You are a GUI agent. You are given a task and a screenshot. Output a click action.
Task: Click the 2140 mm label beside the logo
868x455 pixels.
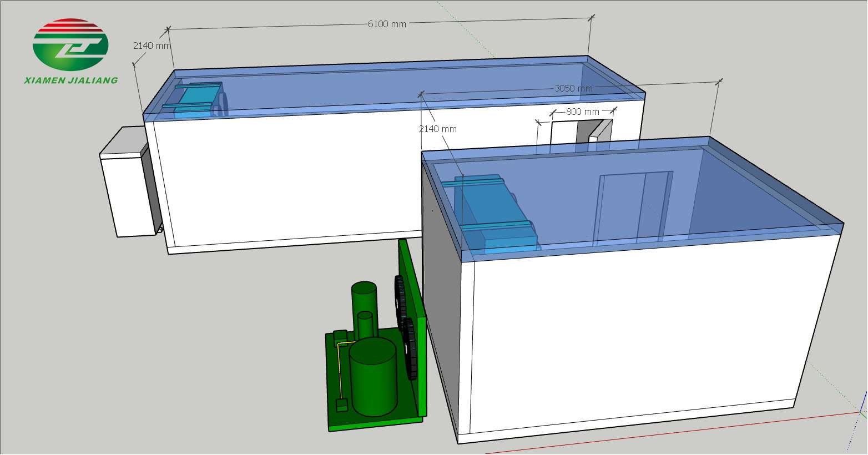pyautogui.click(x=151, y=46)
